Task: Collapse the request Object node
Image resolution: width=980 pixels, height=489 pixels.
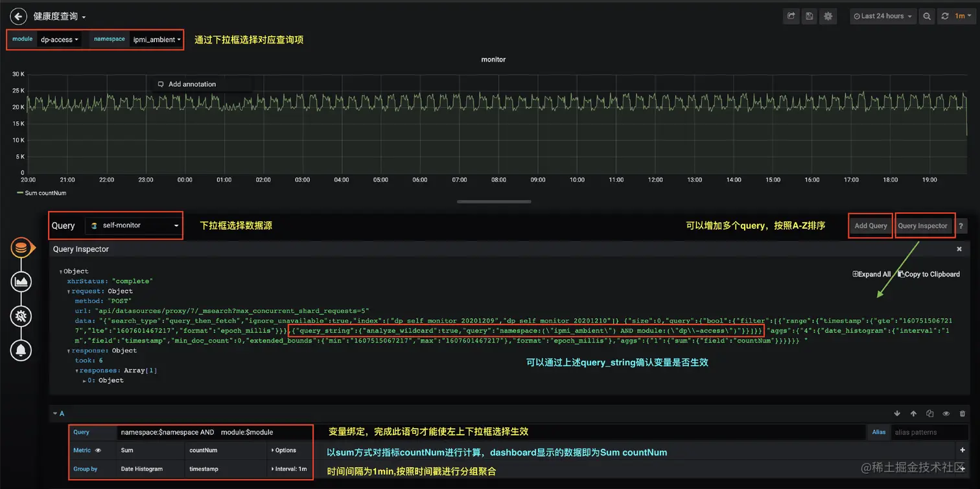Action: pos(69,291)
